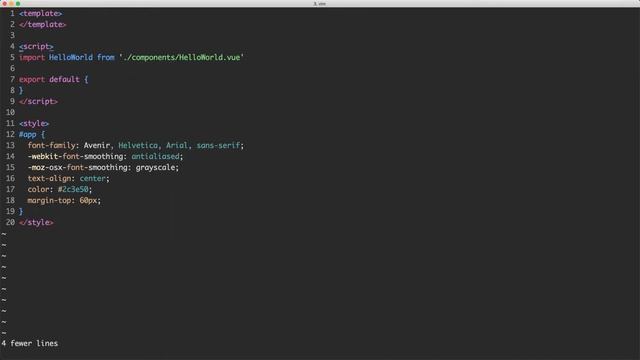The image size is (640, 360).
Task: Click the closing </script> tag on line 9
Action: [38, 102]
